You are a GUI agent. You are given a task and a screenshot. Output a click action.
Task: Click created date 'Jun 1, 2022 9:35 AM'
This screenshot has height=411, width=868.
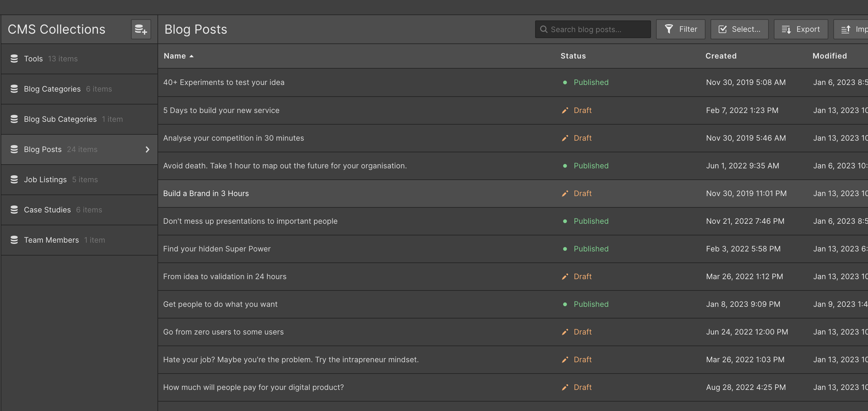coord(742,166)
